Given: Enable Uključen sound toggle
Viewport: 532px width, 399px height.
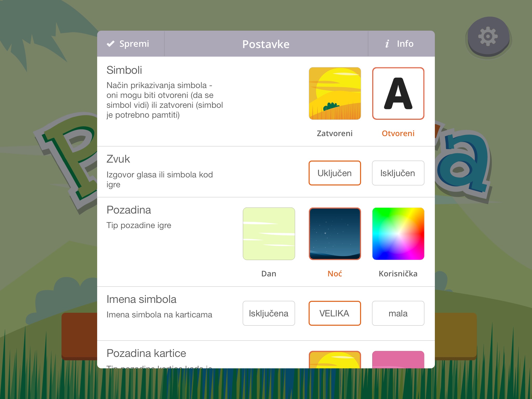Looking at the screenshot, I should pos(334,172).
